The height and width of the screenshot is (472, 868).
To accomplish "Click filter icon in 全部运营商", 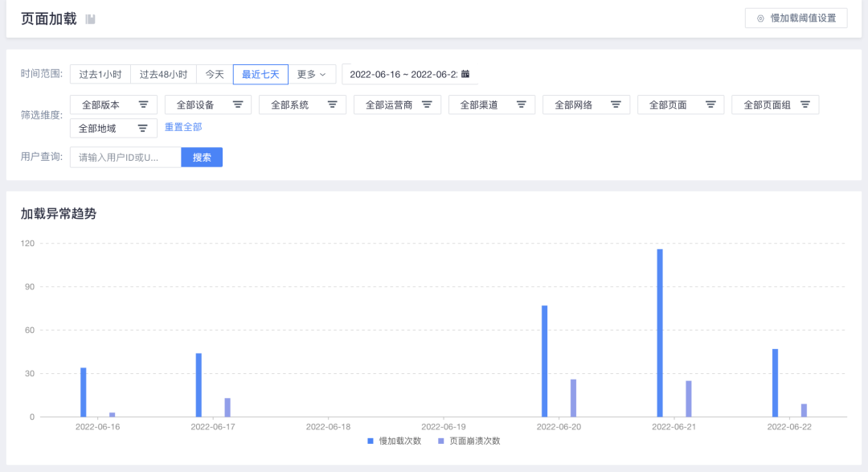I will [428, 105].
